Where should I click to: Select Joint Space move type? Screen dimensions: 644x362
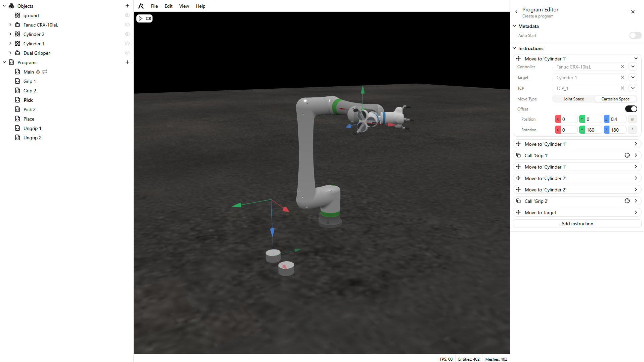(x=573, y=99)
